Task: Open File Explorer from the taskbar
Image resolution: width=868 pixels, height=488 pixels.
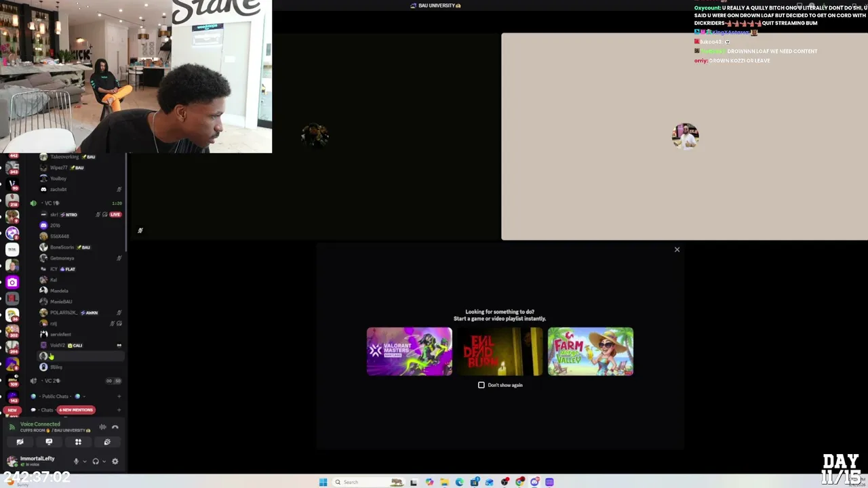Action: click(444, 482)
